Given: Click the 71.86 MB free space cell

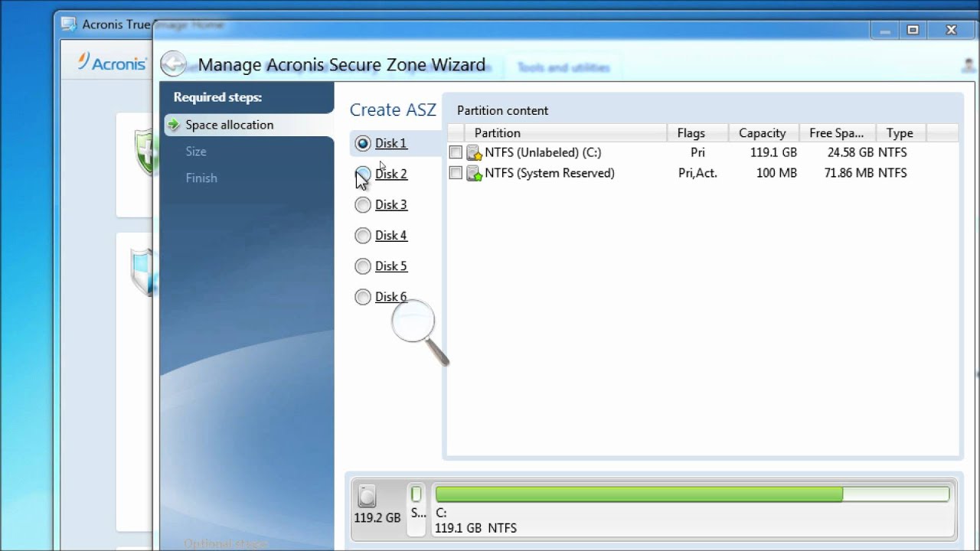Looking at the screenshot, I should click(850, 173).
